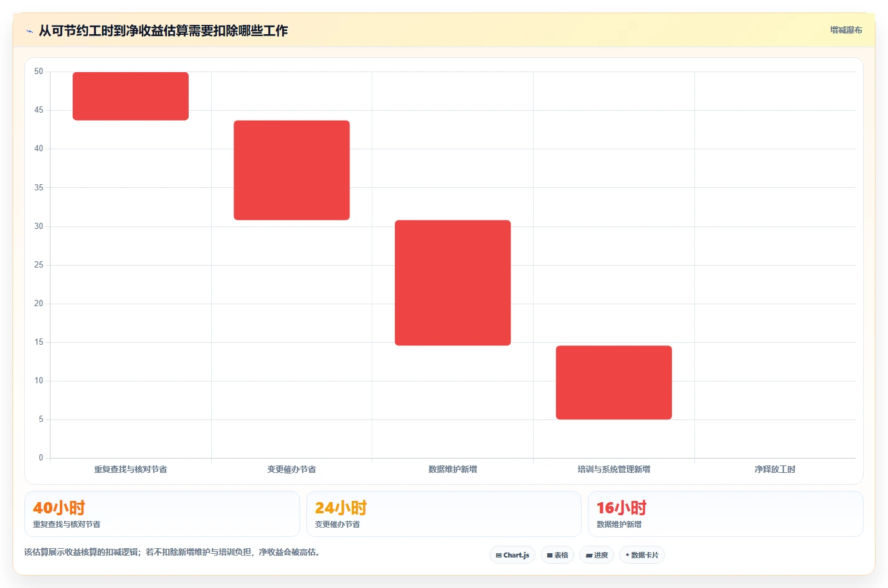The width and height of the screenshot is (888, 588).
Task: Click the y-axis value 0
Action: point(41,458)
